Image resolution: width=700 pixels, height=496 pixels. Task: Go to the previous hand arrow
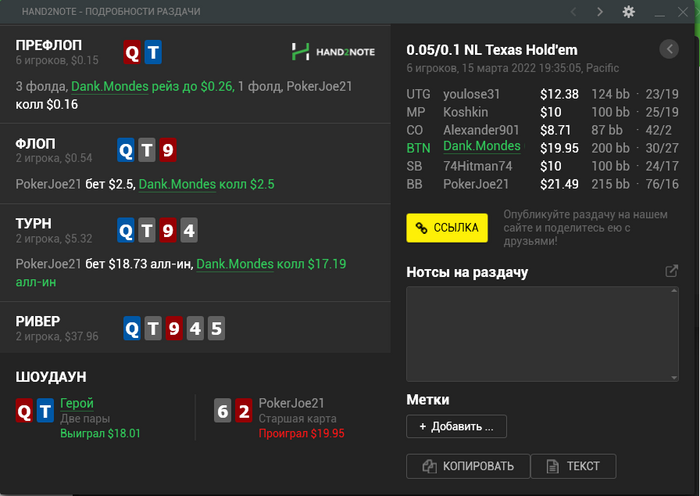(574, 12)
